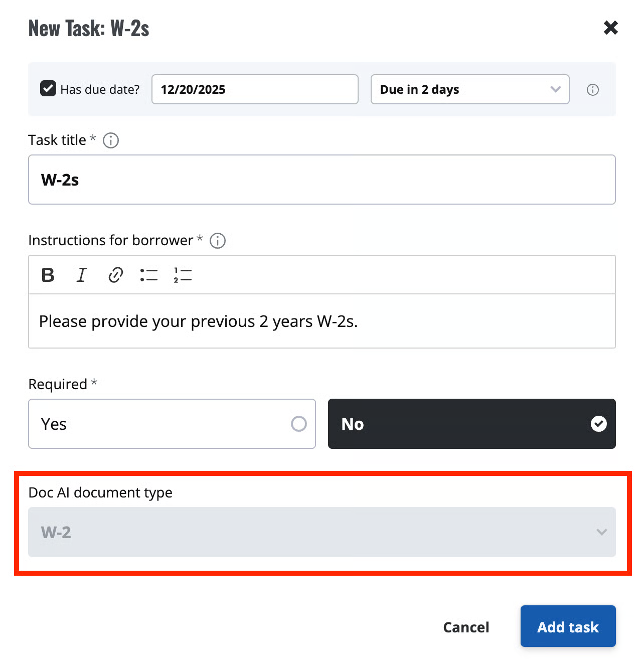Uncheck the Has due date checkbox
Image resolution: width=644 pixels, height=667 pixels.
(48, 89)
